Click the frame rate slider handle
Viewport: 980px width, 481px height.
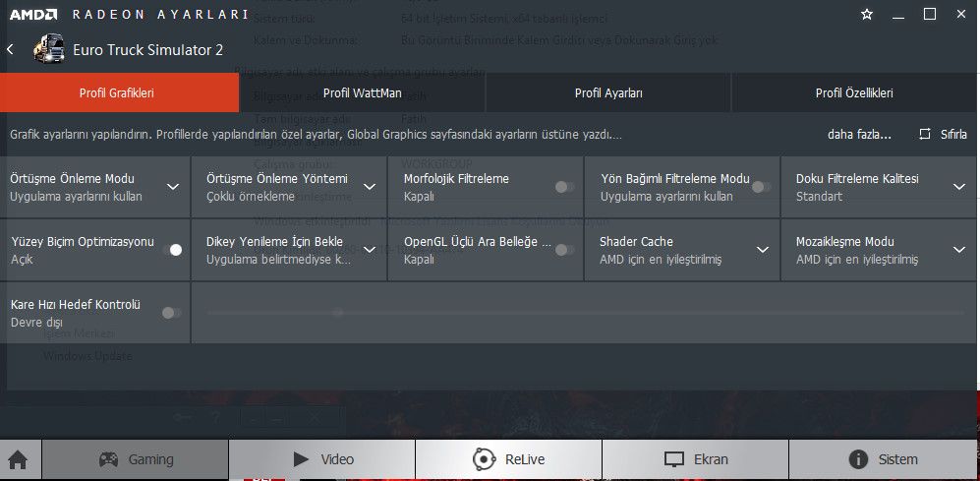[x=337, y=312]
